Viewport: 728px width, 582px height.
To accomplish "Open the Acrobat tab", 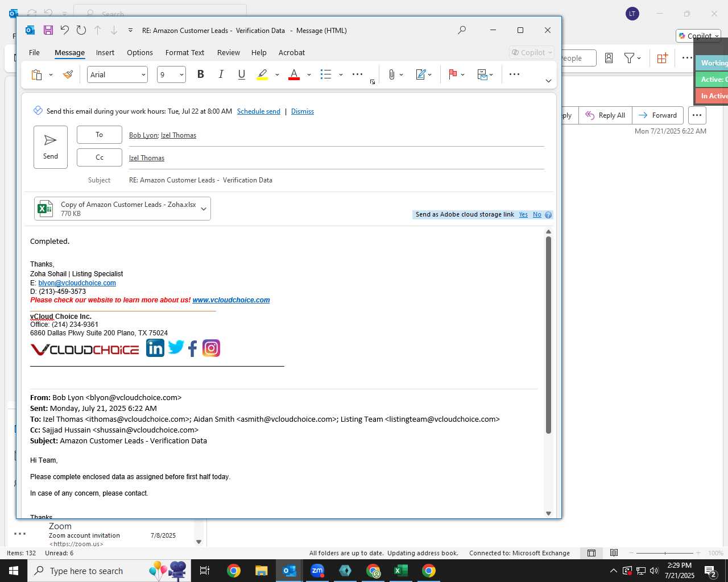I will pyautogui.click(x=292, y=52).
